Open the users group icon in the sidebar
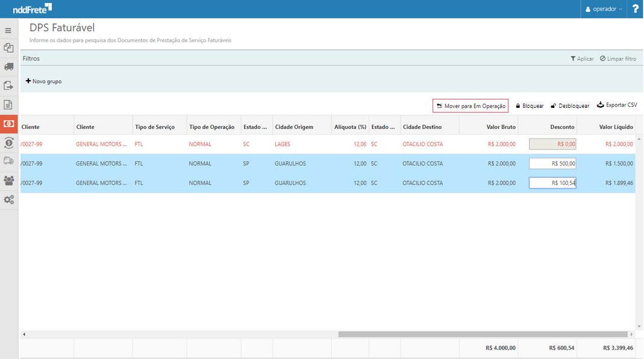 (x=8, y=180)
